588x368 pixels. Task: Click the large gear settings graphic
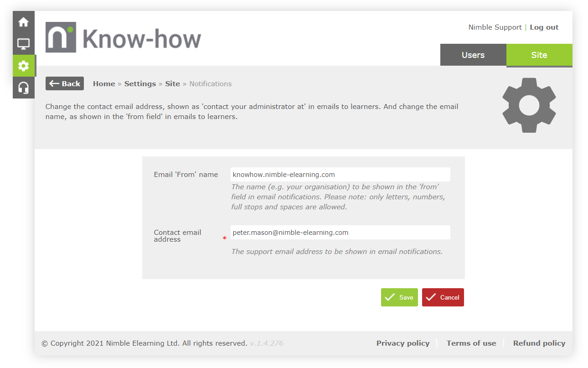pos(529,105)
